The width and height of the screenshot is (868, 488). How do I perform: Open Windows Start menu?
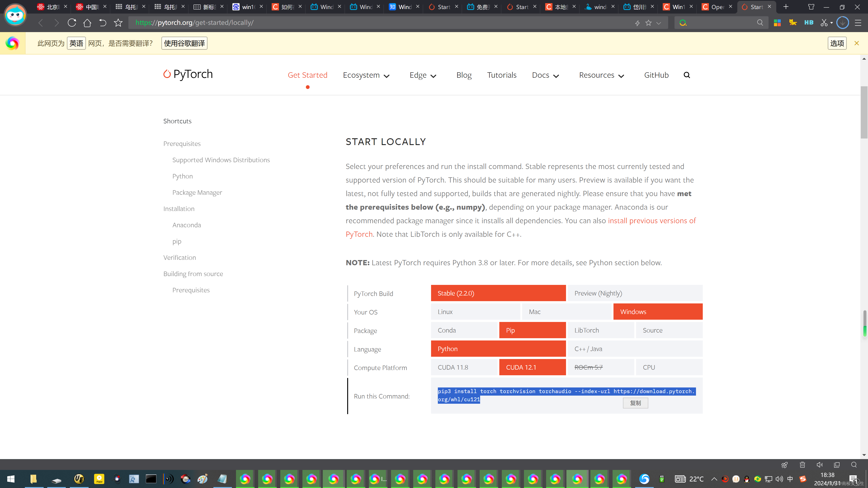click(x=11, y=479)
